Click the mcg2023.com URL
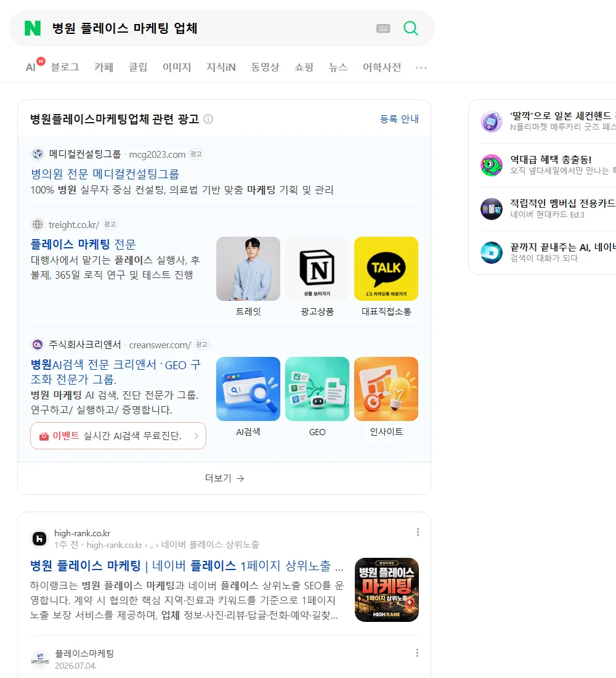Viewport: 616px width, 678px height. tap(157, 154)
